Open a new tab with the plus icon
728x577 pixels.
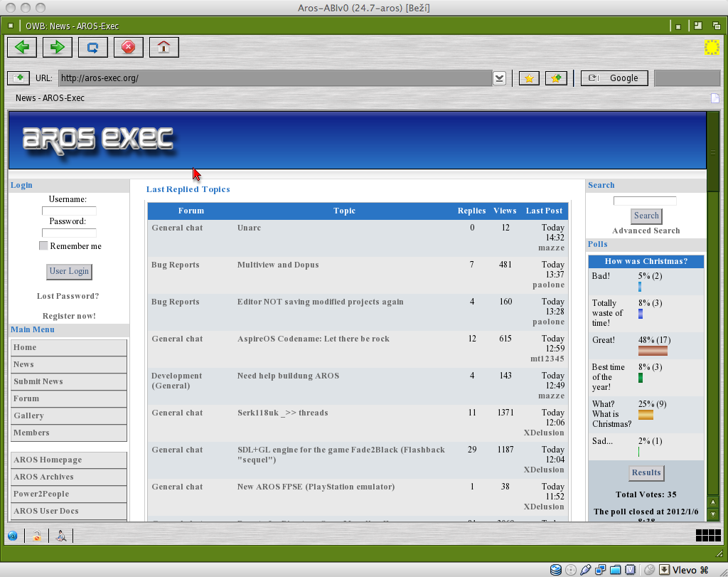click(18, 78)
